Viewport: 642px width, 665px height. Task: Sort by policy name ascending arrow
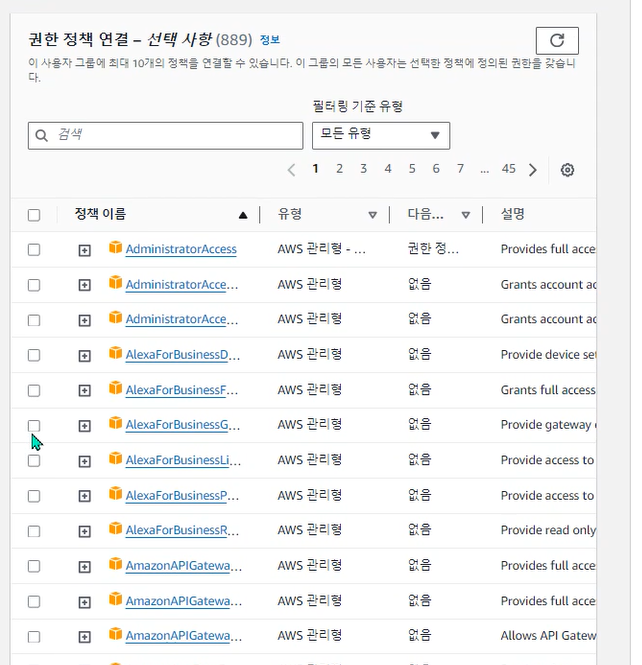pos(243,215)
